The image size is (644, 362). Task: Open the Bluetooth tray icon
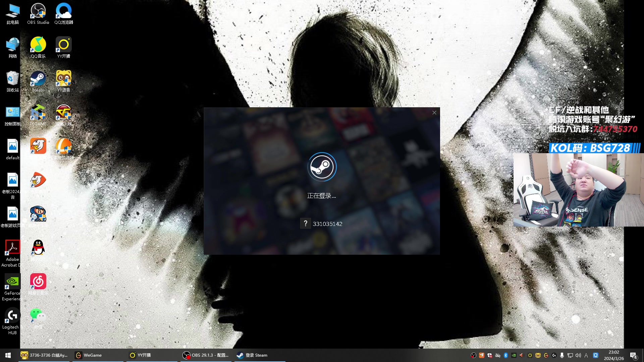(506, 355)
